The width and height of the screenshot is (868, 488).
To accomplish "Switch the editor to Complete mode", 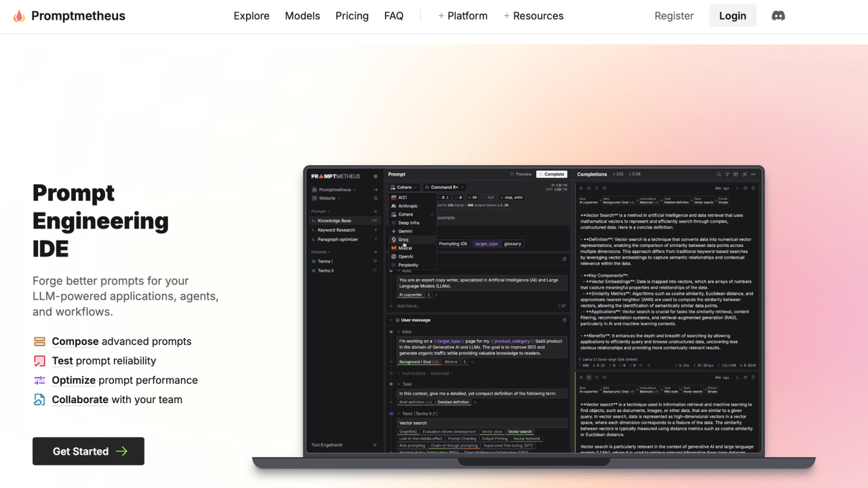I will pyautogui.click(x=551, y=174).
